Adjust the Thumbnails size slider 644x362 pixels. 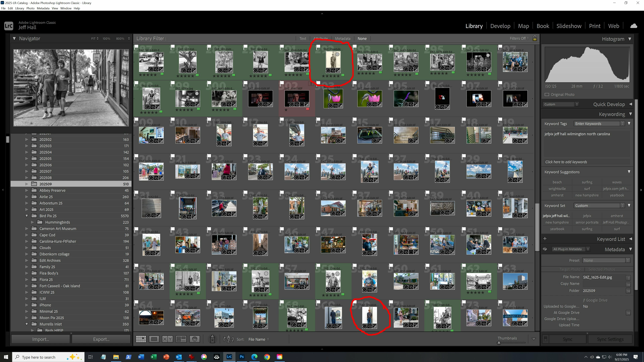pyautogui.click(x=499, y=343)
